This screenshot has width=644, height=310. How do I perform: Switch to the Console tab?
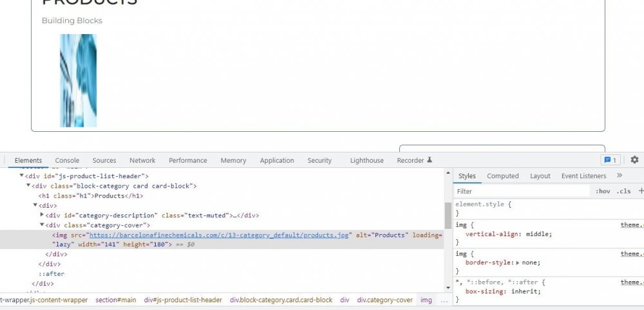(x=67, y=160)
